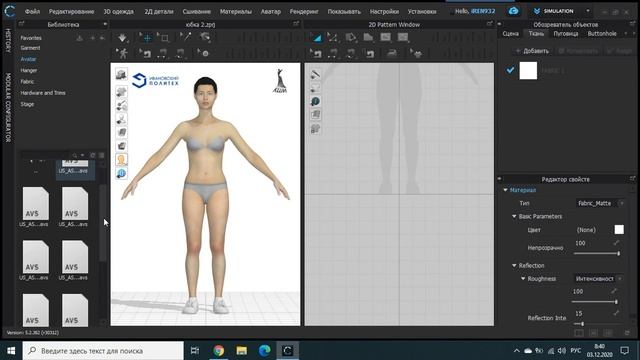Screen dimensions: 640x360
Task: Click add-to-favorites plus icon in library
Action: (93, 38)
